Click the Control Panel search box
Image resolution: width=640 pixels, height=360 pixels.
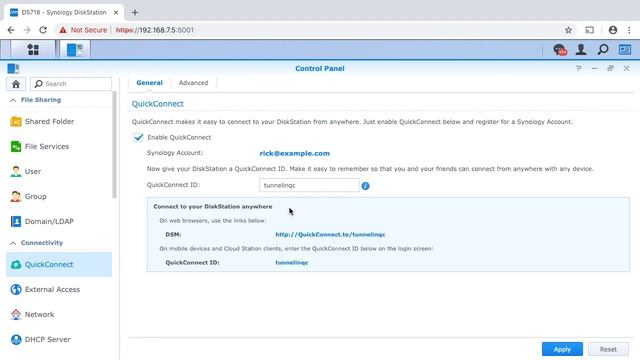71,84
